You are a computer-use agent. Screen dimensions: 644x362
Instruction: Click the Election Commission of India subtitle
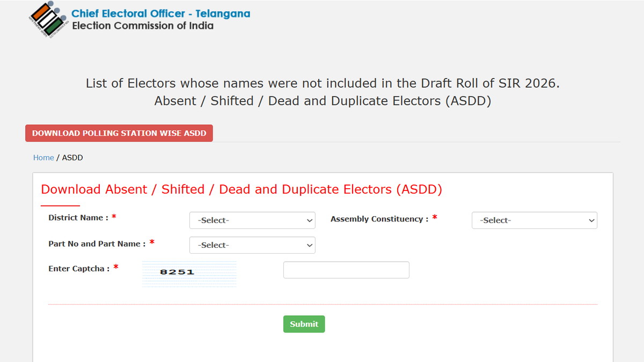pyautogui.click(x=143, y=26)
